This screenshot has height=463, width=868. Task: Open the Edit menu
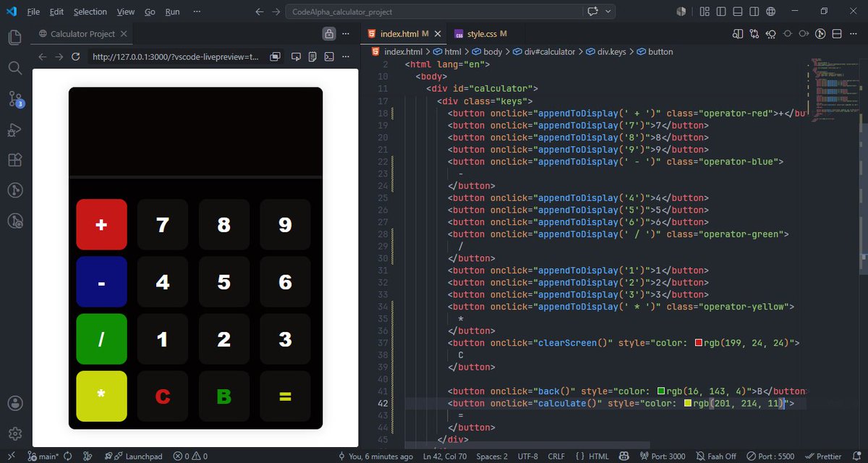56,12
